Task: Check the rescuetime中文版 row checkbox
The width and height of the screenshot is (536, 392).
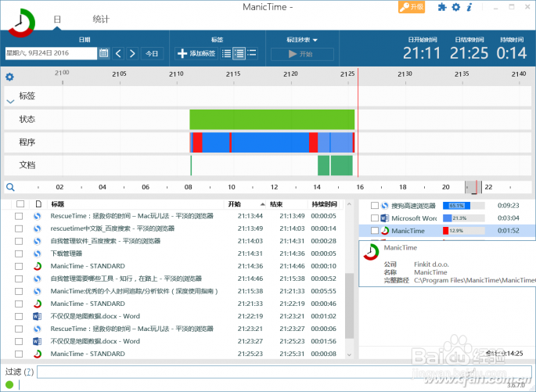Action: 19,228
